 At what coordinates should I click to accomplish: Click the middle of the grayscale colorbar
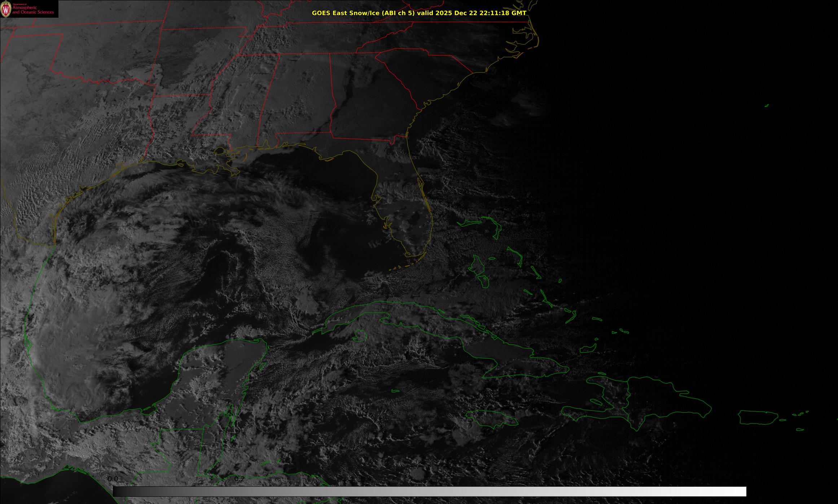point(429,491)
